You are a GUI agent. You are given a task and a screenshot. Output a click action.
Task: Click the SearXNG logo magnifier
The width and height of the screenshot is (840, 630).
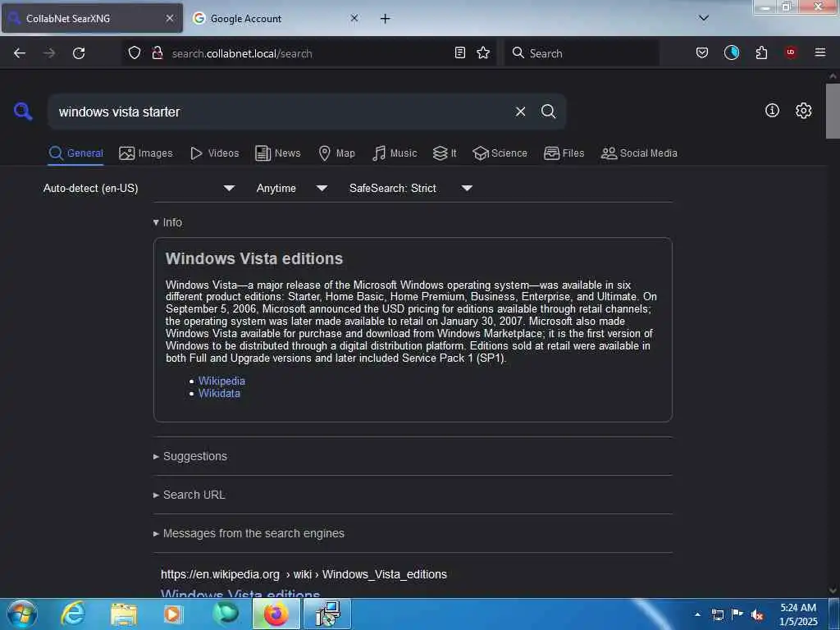pyautogui.click(x=23, y=112)
